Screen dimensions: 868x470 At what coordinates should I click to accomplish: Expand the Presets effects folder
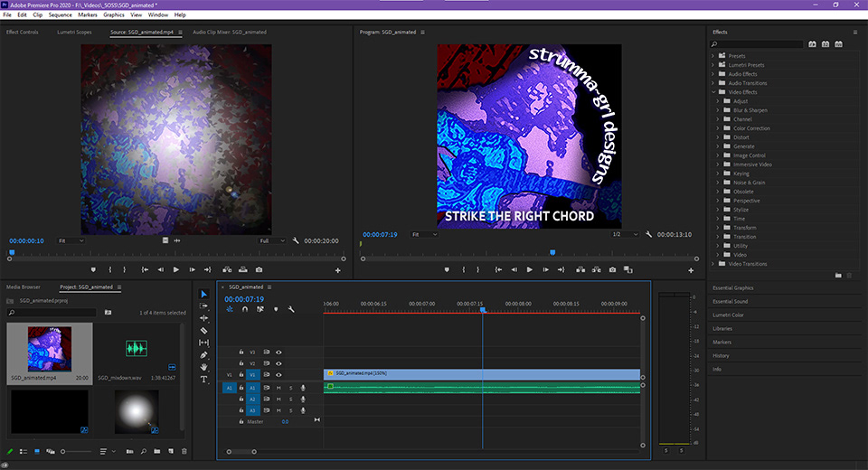[713, 56]
